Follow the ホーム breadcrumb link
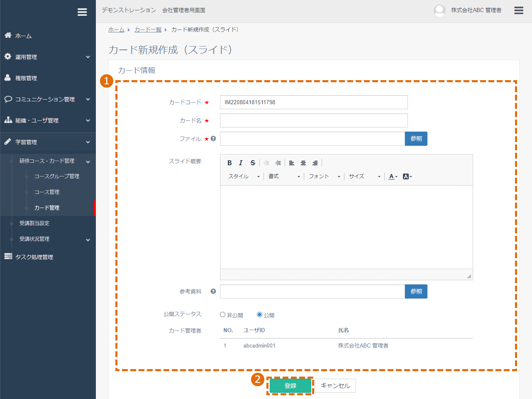 click(x=116, y=29)
